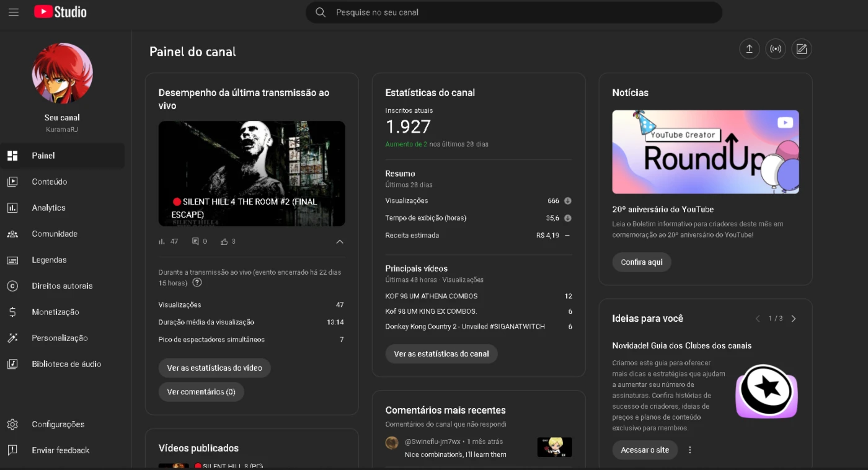Click the Comunidade people icon
This screenshot has width=868, height=470.
coord(12,234)
